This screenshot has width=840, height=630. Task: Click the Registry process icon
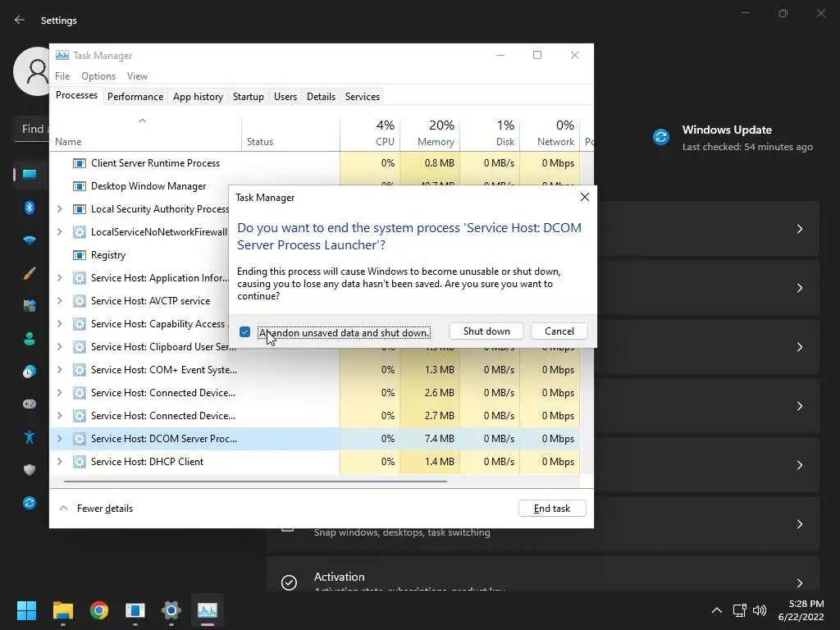(x=80, y=255)
